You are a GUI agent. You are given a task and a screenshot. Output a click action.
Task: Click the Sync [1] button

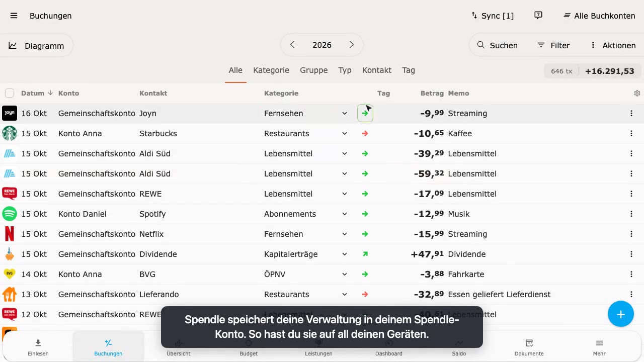[493, 16]
